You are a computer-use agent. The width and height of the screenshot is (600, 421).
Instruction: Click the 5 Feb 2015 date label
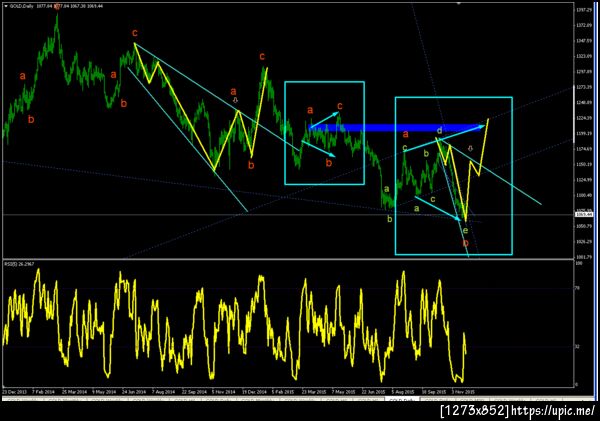pos(283,392)
